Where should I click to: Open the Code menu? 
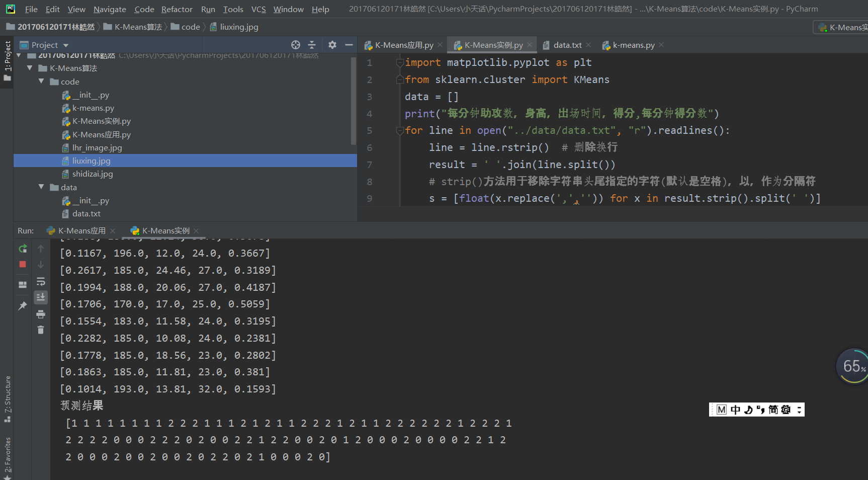[144, 9]
